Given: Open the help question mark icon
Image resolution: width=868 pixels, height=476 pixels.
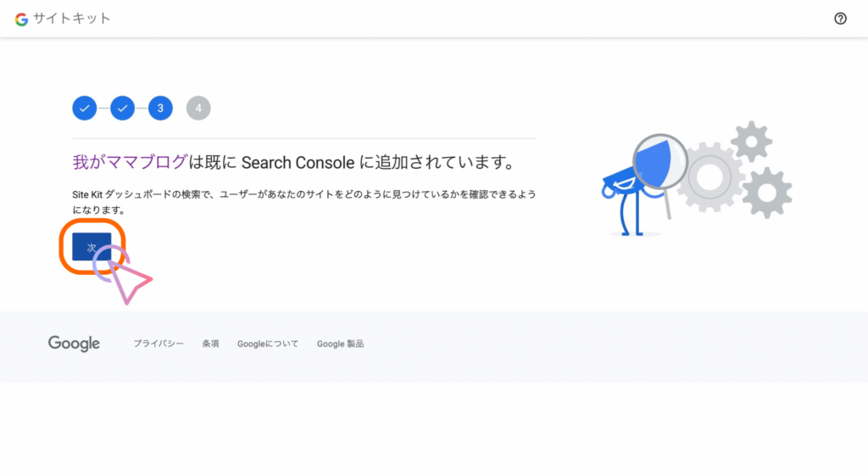Looking at the screenshot, I should pos(840,19).
